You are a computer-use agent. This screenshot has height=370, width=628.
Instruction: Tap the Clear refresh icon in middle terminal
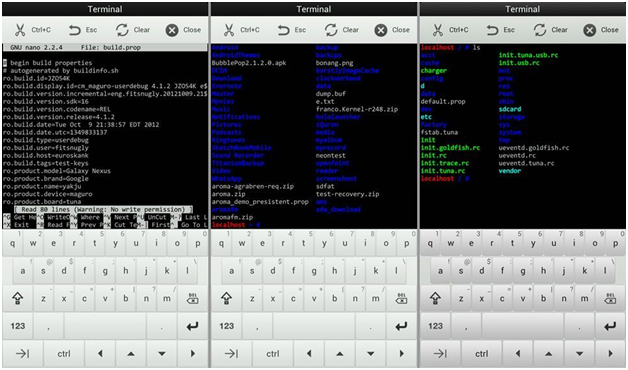[331, 30]
